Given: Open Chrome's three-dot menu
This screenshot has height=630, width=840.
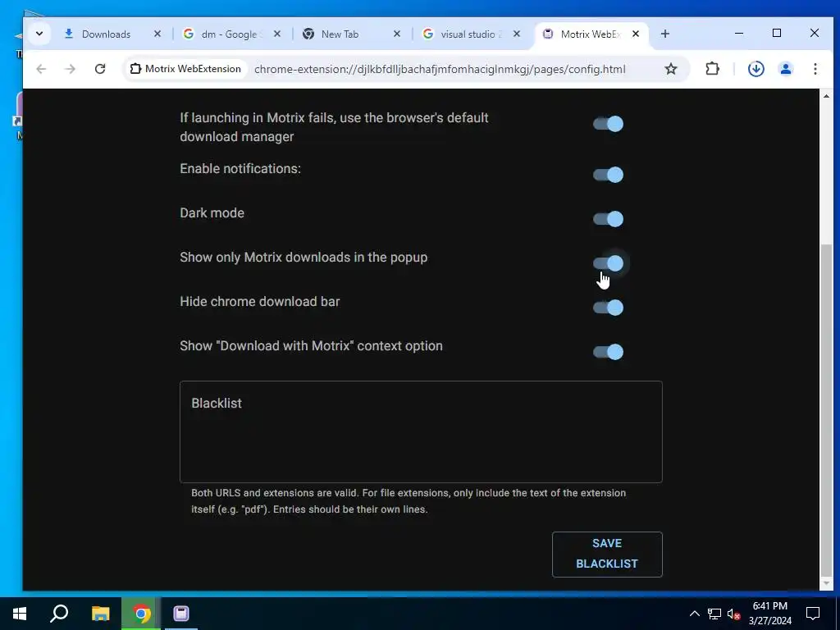Looking at the screenshot, I should 815,69.
